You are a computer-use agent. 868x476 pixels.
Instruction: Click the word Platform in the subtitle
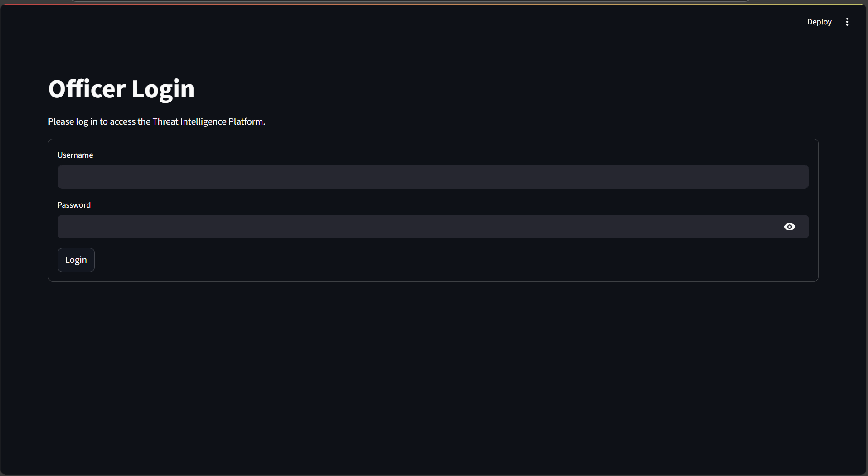pyautogui.click(x=247, y=121)
